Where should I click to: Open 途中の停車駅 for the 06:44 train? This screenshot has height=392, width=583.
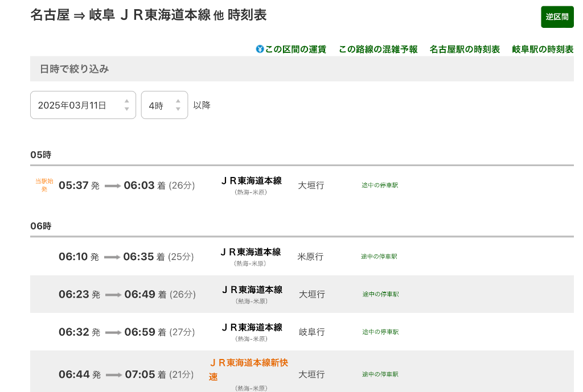point(380,374)
